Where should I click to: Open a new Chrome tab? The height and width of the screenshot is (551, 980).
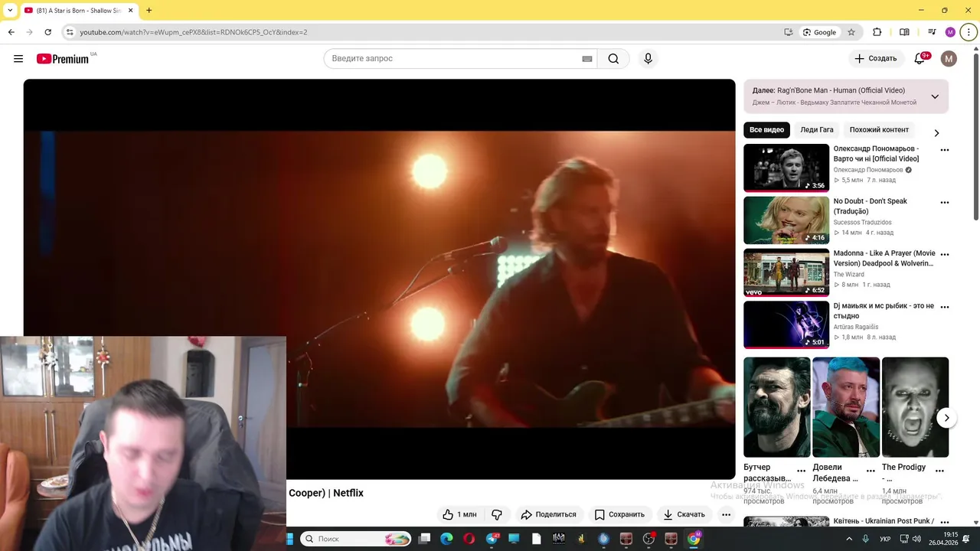149,10
